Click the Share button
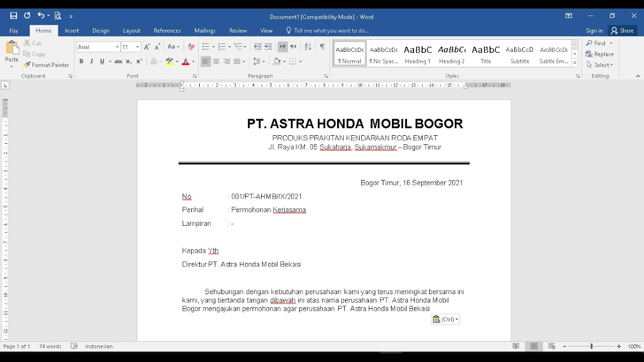This screenshot has height=362, width=644. point(622,31)
